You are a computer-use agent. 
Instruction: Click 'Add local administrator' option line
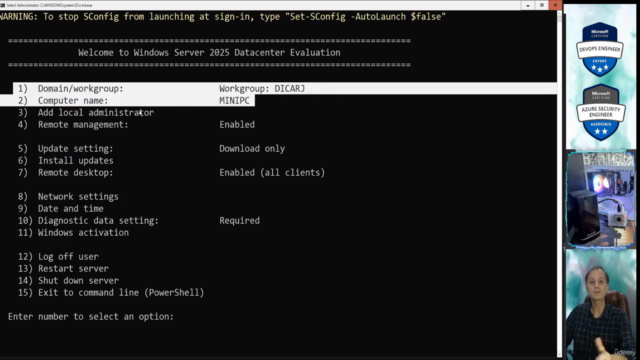click(86, 113)
